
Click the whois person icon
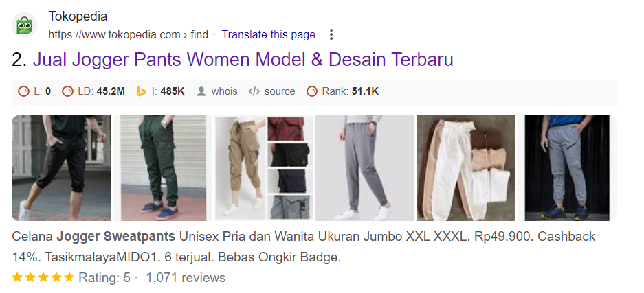click(201, 91)
